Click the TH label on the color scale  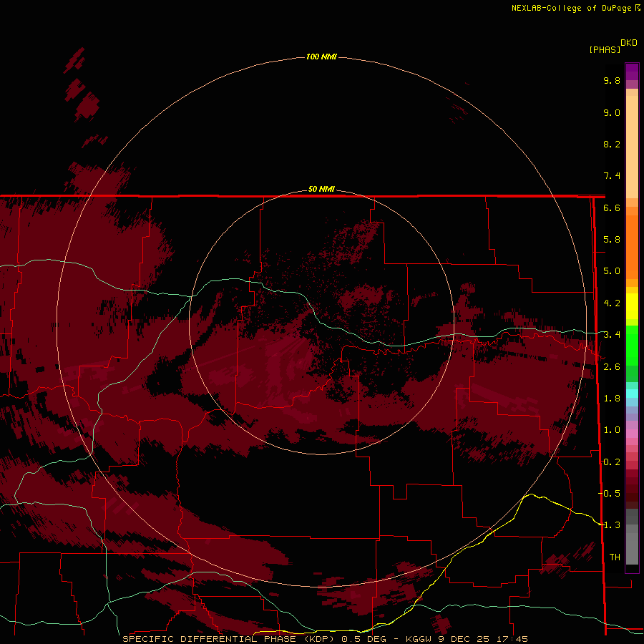[x=615, y=557]
